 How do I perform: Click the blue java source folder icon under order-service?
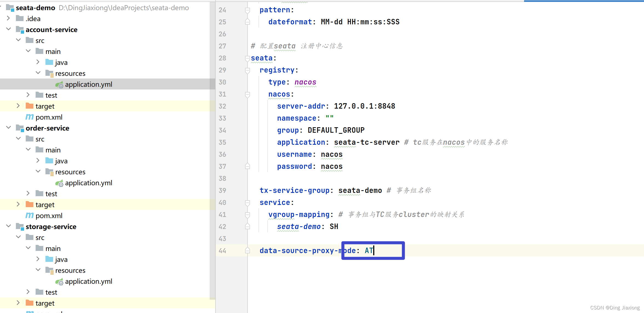49,160
